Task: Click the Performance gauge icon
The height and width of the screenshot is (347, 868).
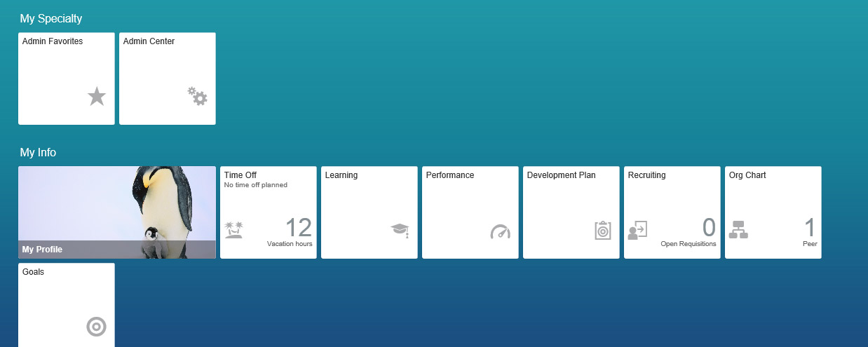Action: click(x=501, y=231)
